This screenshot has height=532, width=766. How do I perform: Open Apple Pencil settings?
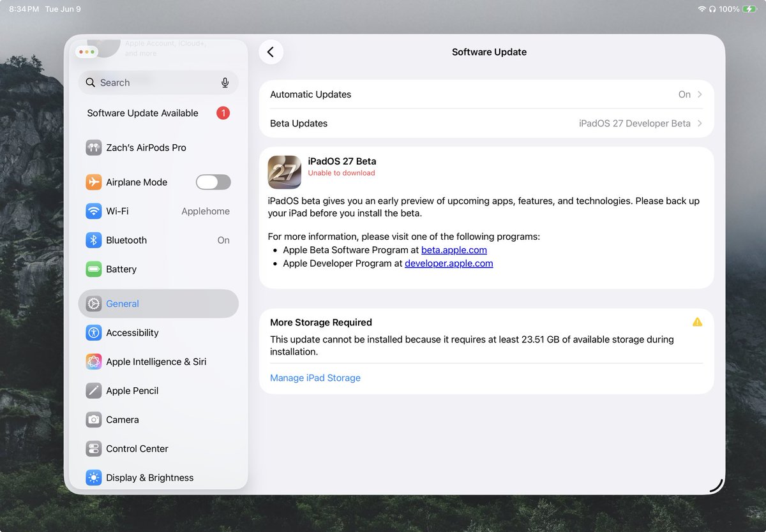[158, 391]
